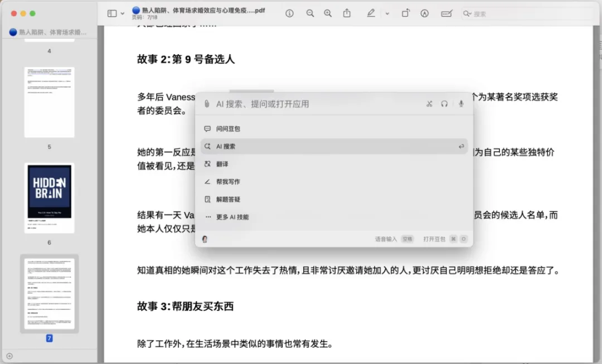Click the form filling toolbar icon
Image resolution: width=602 pixels, height=364 pixels.
pos(446,13)
